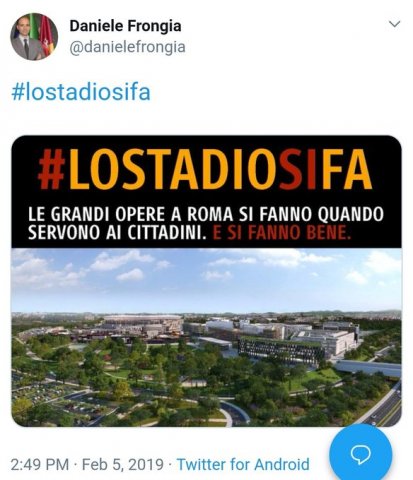Click the red '#' symbol in banner
413x480 pixels.
[51, 170]
